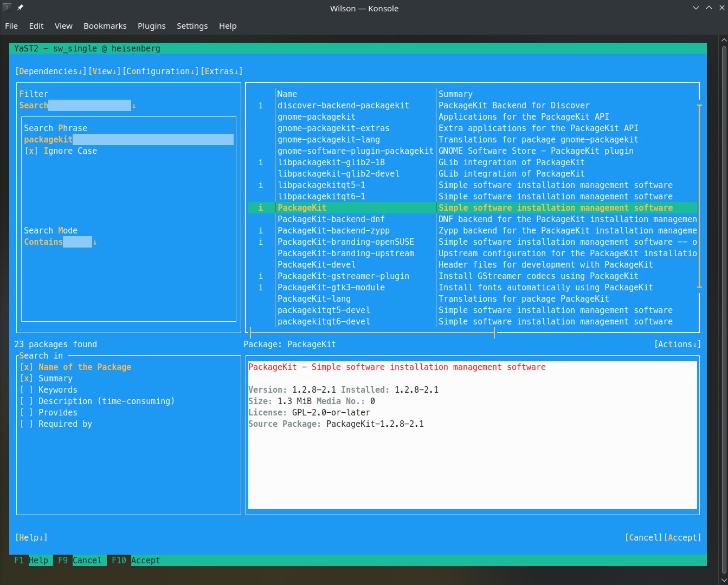Viewport: 728px width, 585px height.
Task: Select the PackageKit-lang row
Action: (x=472, y=299)
